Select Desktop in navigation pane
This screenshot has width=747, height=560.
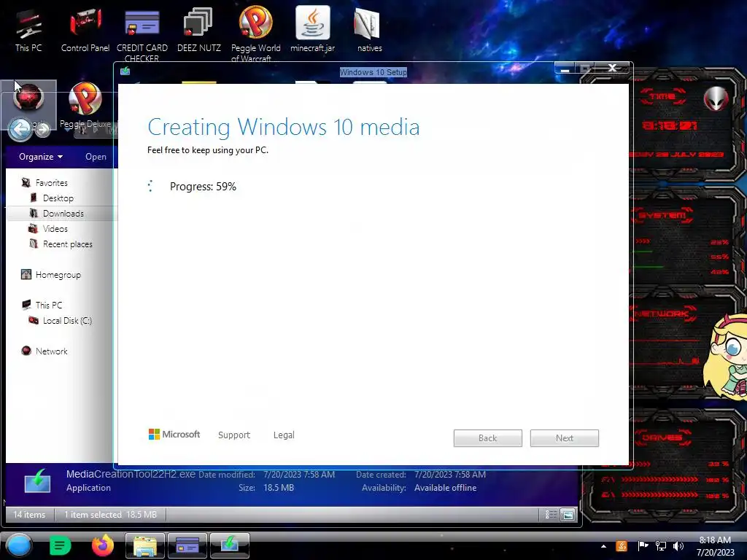(58, 198)
